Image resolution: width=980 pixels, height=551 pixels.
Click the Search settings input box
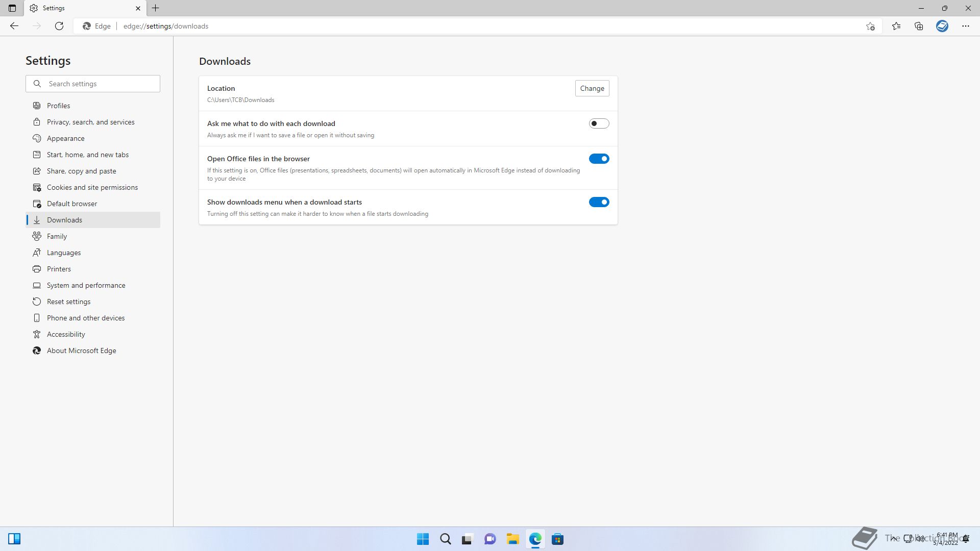(x=93, y=84)
